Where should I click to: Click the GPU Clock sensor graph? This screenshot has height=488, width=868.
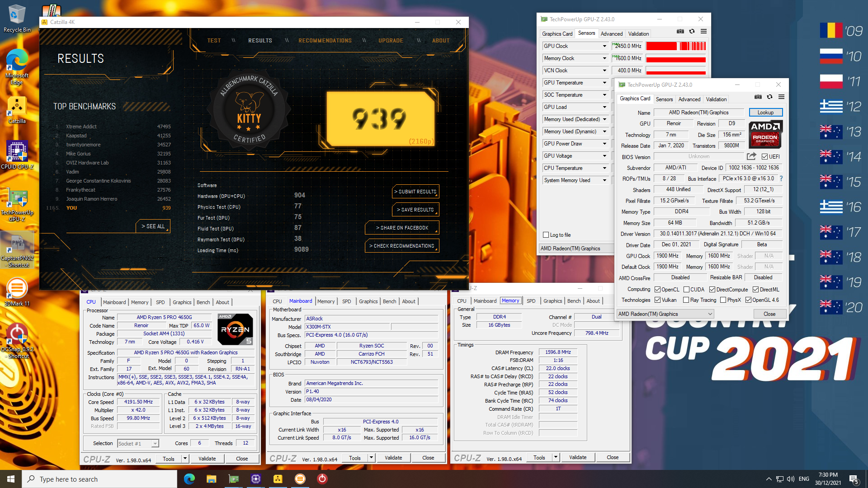click(x=676, y=46)
